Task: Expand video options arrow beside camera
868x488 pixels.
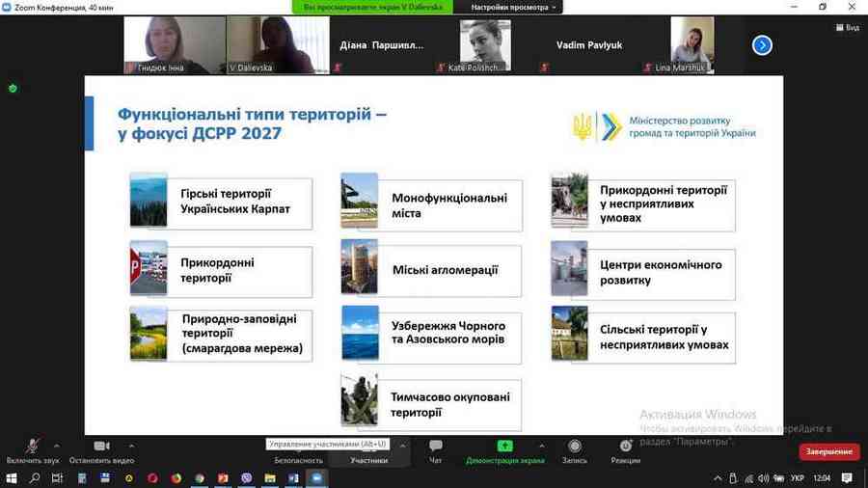Action: [131, 446]
